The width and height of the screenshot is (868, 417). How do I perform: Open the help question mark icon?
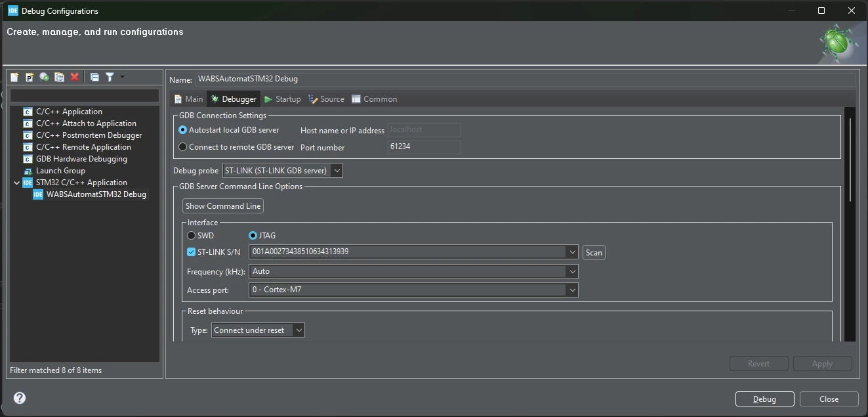(x=20, y=398)
